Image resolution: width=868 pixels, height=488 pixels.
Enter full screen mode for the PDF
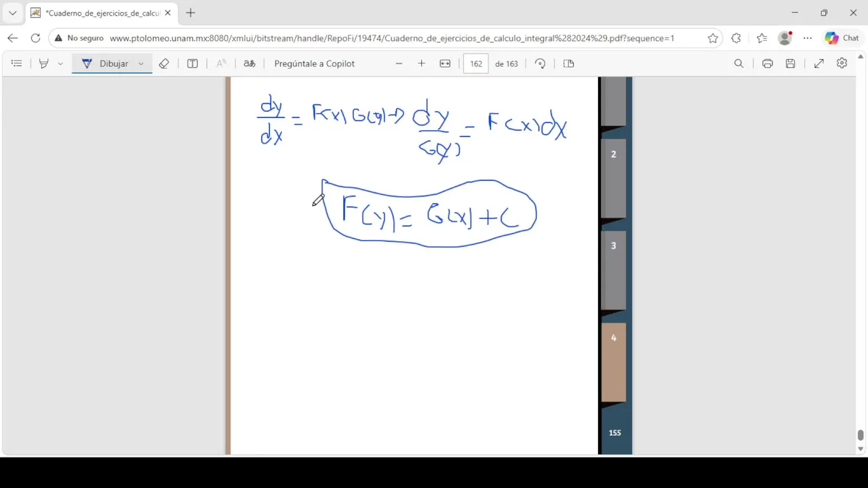pos(819,64)
